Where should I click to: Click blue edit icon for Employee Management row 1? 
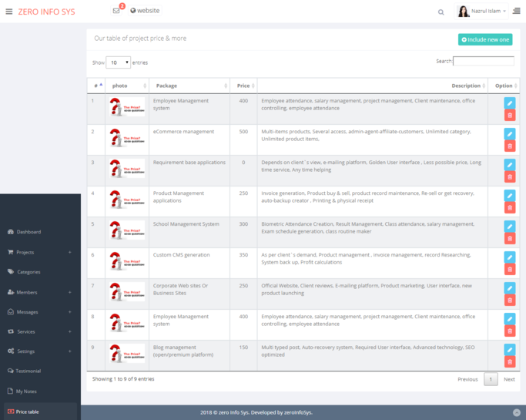509,102
